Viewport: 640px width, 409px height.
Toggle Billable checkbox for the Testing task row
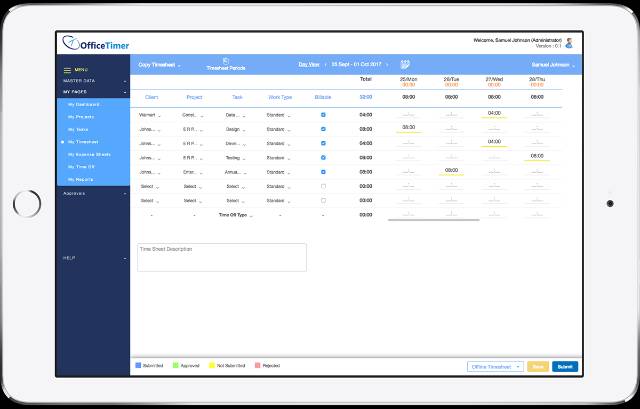click(322, 158)
